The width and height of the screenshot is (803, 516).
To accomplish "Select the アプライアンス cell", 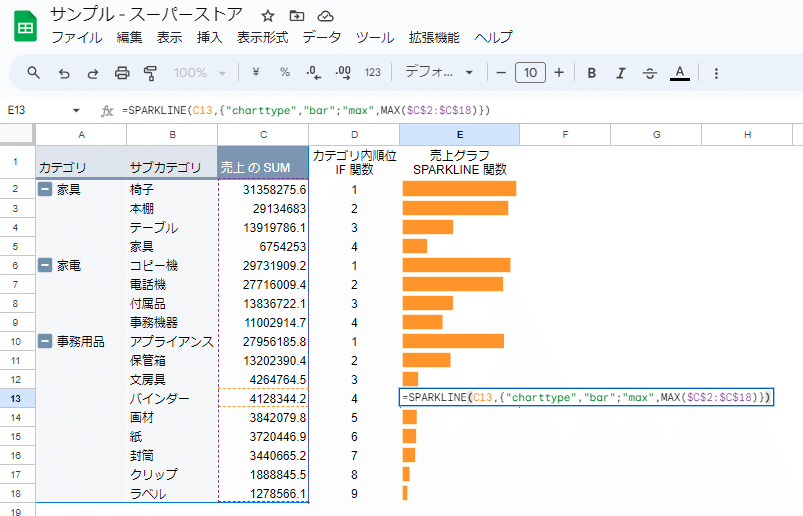I will tap(172, 341).
